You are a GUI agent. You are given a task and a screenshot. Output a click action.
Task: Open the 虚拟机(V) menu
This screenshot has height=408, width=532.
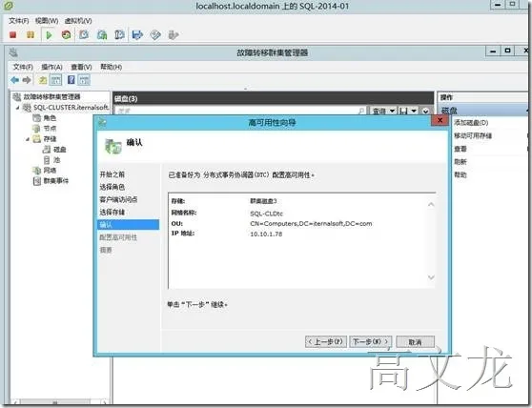[78, 21]
